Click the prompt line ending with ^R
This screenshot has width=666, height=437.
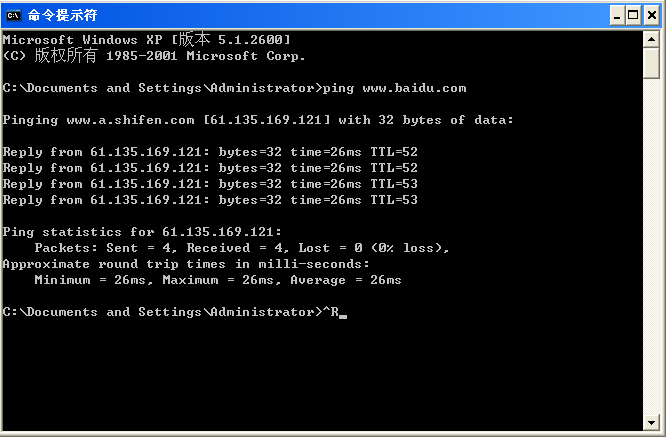click(x=174, y=312)
